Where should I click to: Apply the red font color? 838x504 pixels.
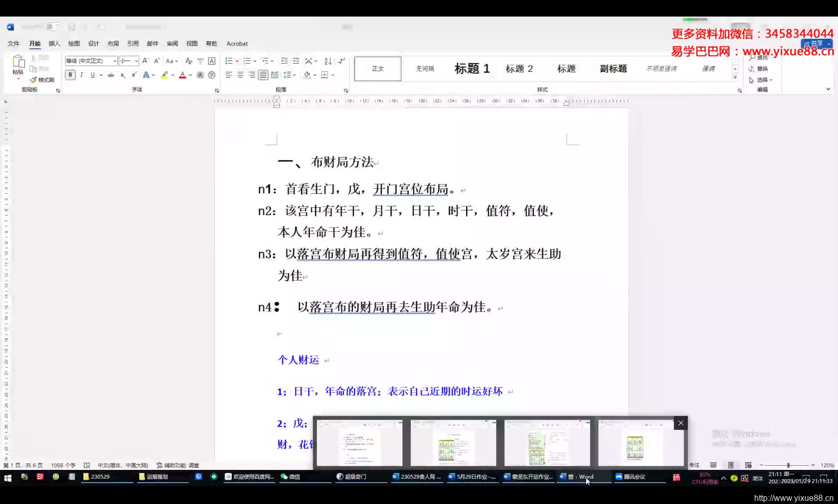(183, 75)
